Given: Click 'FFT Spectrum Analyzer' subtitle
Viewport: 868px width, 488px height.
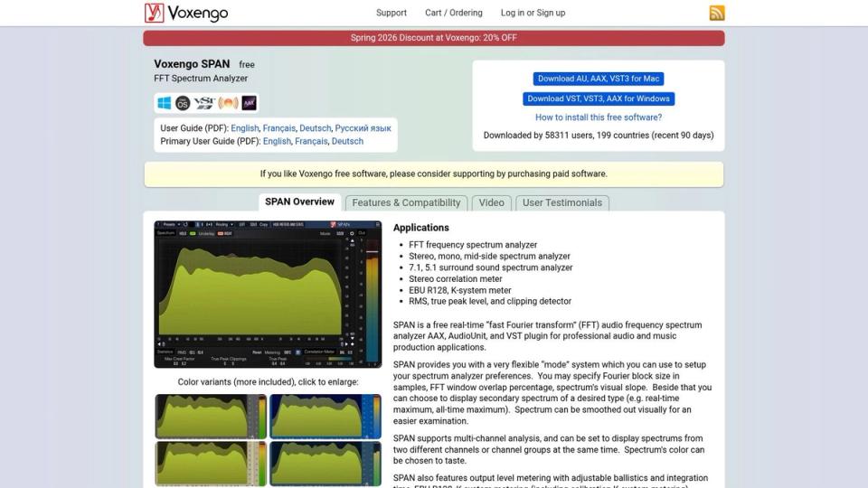Looking at the screenshot, I should pos(201,79).
